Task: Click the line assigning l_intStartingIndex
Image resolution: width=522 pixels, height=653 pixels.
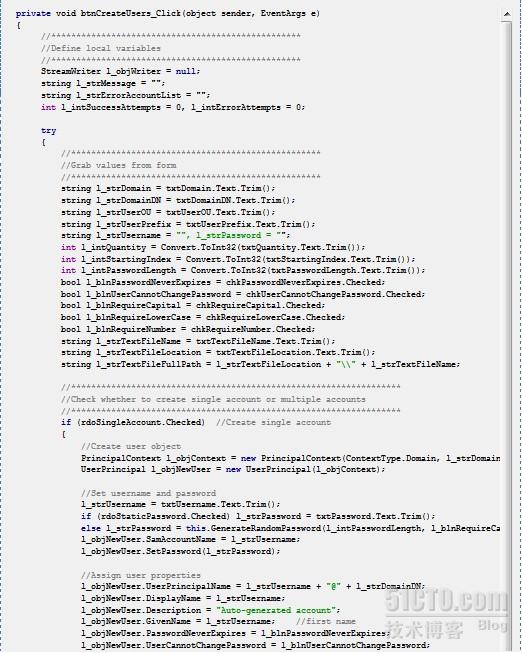Action: click(238, 259)
